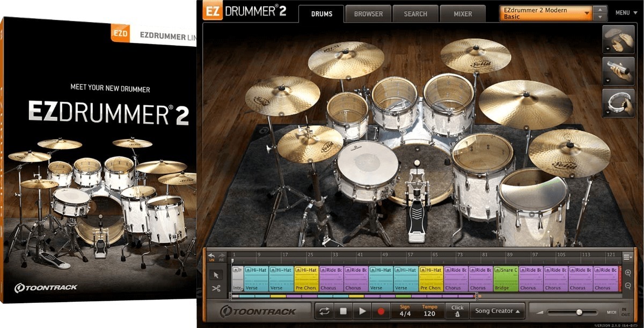Open arrow menu of Pre Chorus block at bar 65
644x328 pixels.
(423, 270)
